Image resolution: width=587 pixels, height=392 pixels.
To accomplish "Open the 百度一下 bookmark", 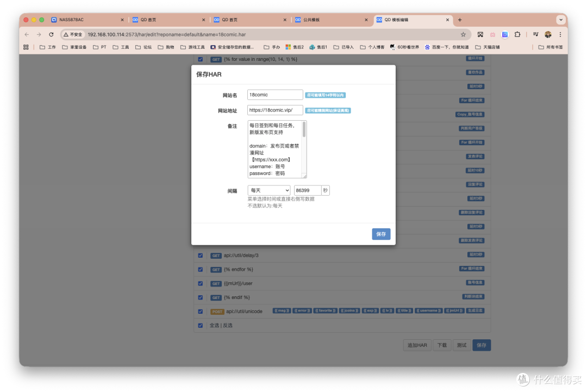I will coord(447,47).
